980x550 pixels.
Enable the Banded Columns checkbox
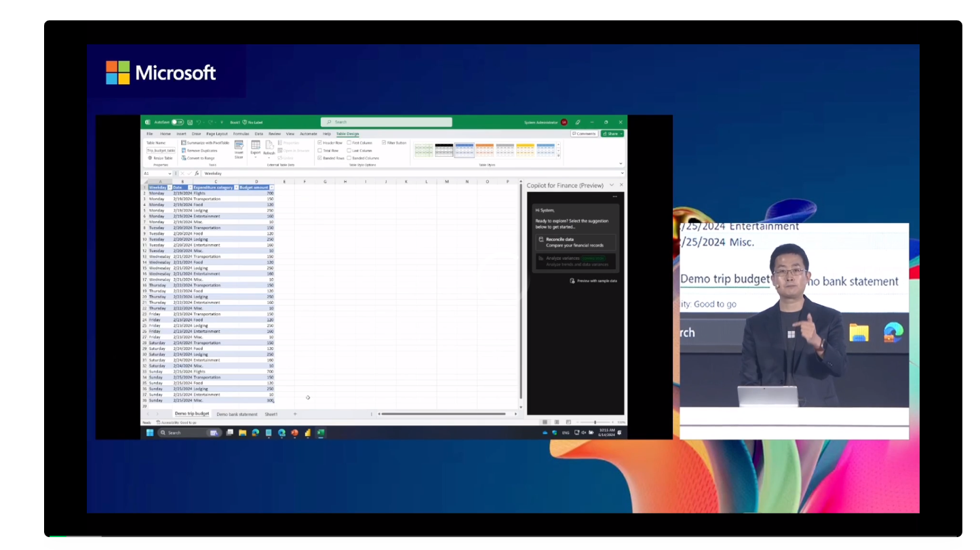coord(349,158)
